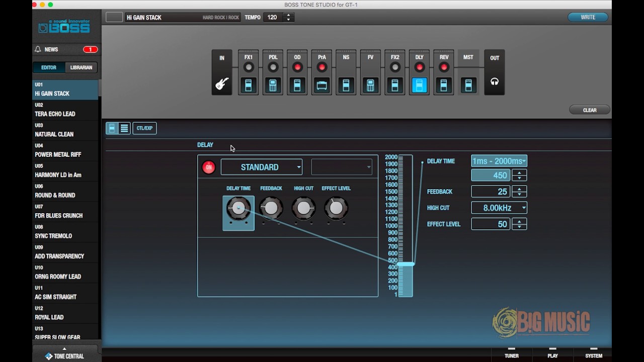This screenshot has height=362, width=644.
Task: Toggle the DLY on/off LED
Action: click(x=420, y=67)
